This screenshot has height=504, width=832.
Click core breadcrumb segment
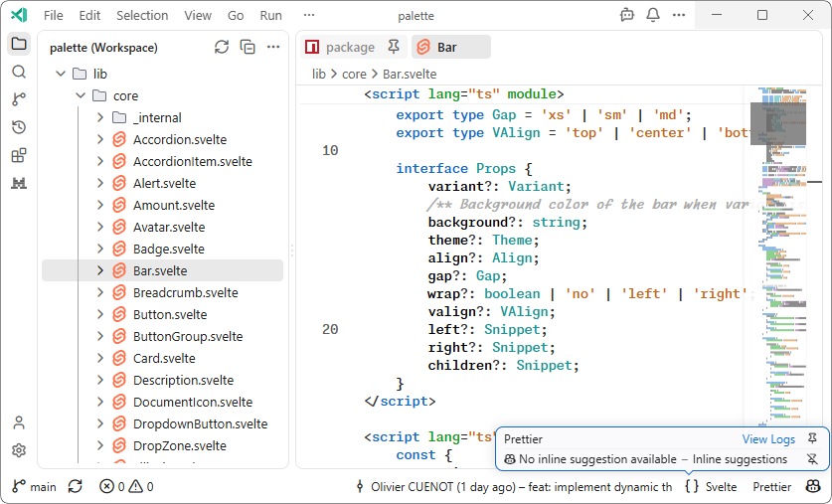click(x=354, y=74)
